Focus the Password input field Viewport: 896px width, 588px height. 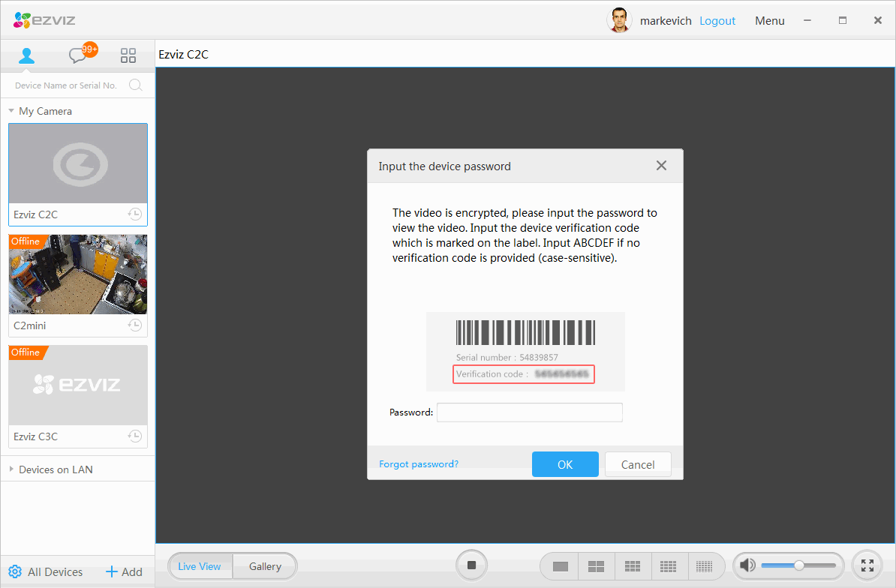tap(529, 412)
